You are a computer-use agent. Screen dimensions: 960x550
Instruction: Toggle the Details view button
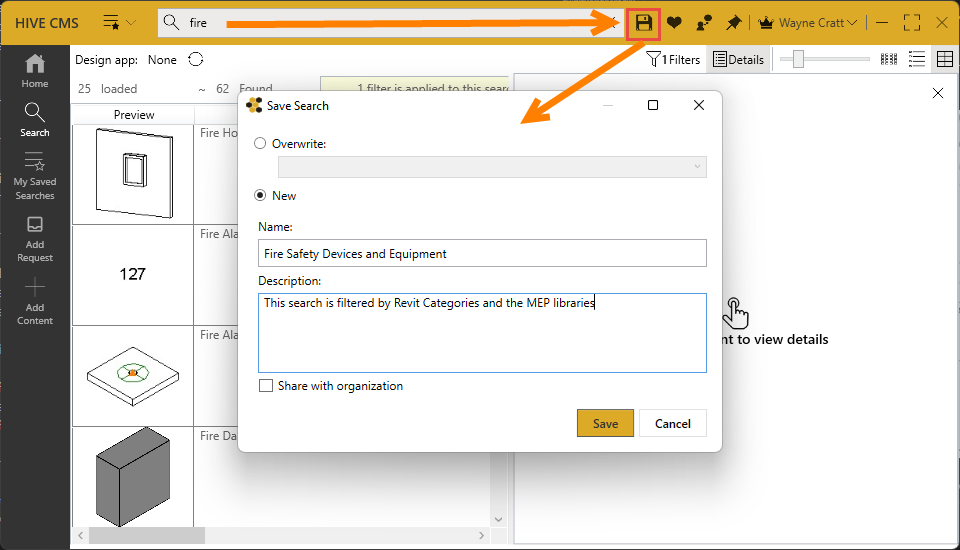click(738, 60)
